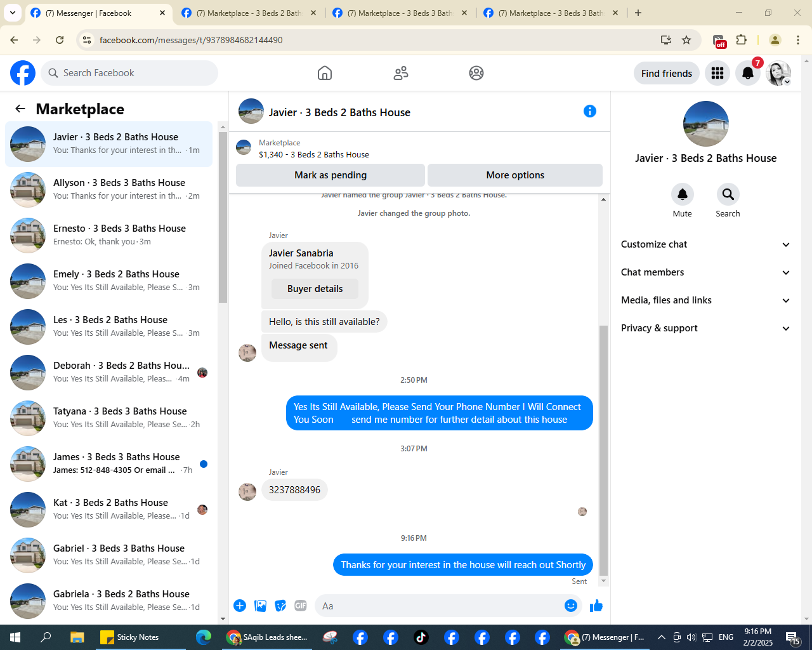Reload the page in Chrome
This screenshot has width=812, height=650.
[60, 40]
